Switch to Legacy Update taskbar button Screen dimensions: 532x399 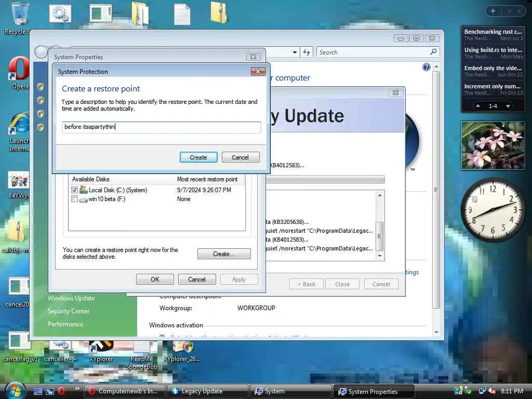pyautogui.click(x=207, y=391)
